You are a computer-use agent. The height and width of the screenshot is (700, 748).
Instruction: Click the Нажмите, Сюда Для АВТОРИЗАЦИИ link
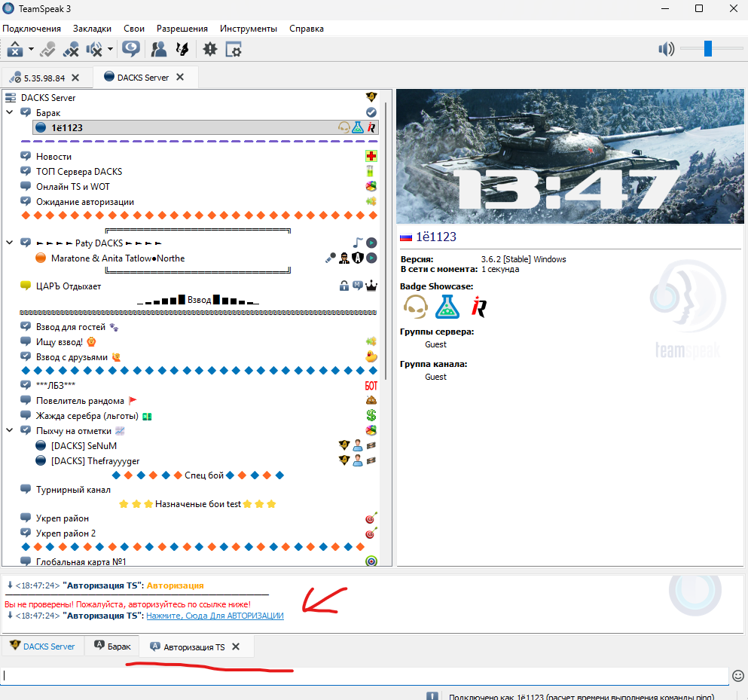pos(215,616)
